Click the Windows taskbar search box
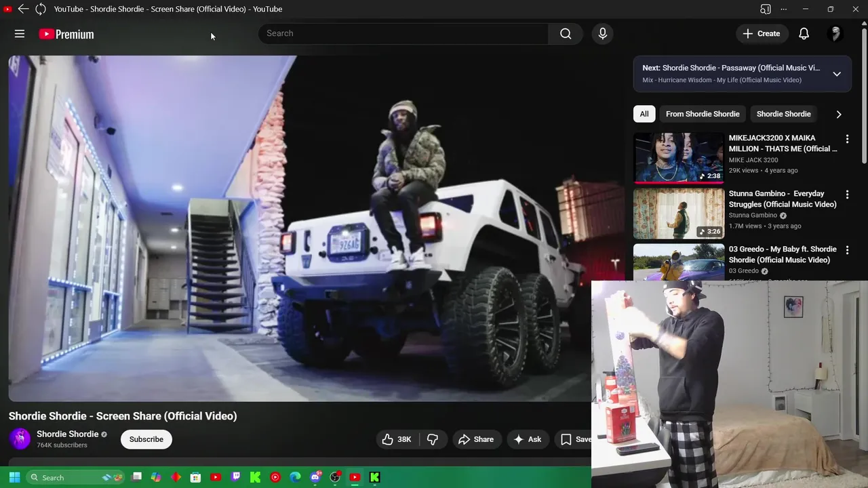868x488 pixels. tap(75, 477)
